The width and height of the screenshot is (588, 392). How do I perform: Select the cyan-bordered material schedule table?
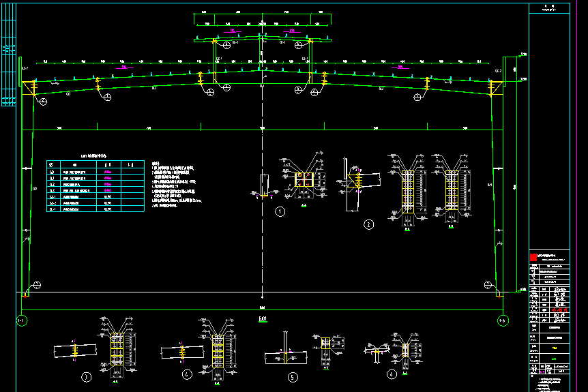(95, 186)
